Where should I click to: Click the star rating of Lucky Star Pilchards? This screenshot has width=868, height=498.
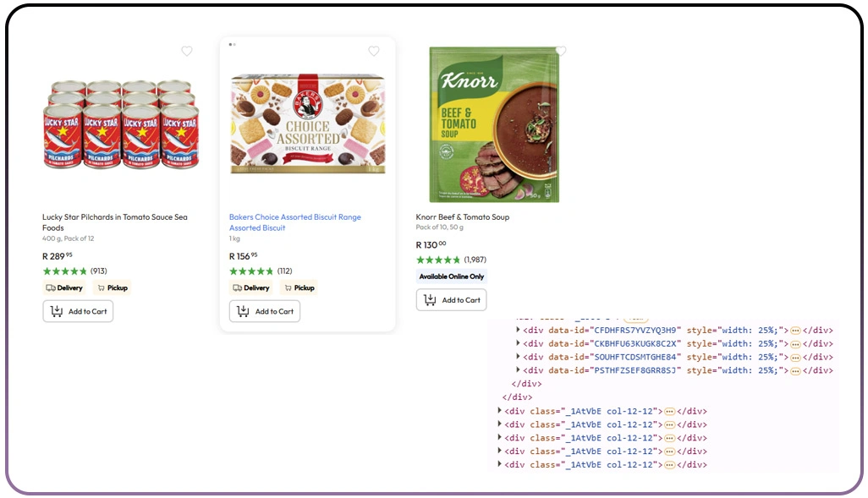[65, 271]
